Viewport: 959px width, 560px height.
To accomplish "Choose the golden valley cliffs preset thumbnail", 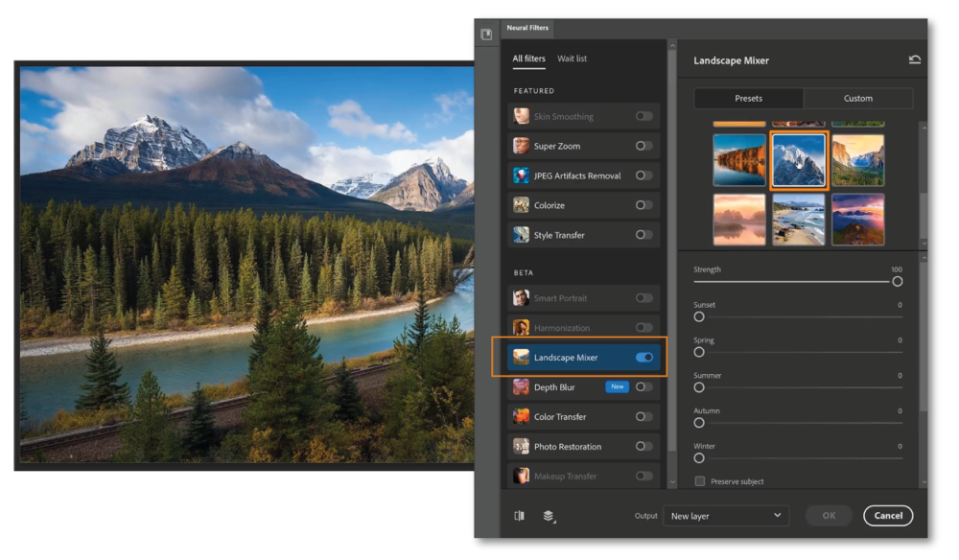I will (x=858, y=160).
